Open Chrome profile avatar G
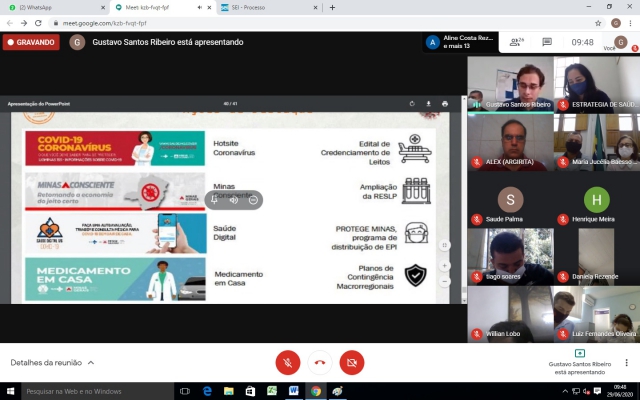 click(x=616, y=23)
